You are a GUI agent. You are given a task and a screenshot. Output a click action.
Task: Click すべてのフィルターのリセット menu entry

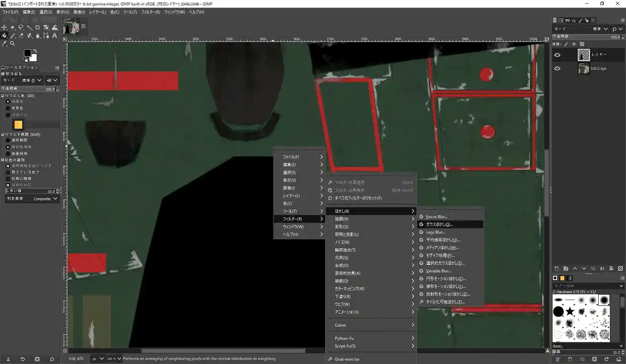[358, 198]
